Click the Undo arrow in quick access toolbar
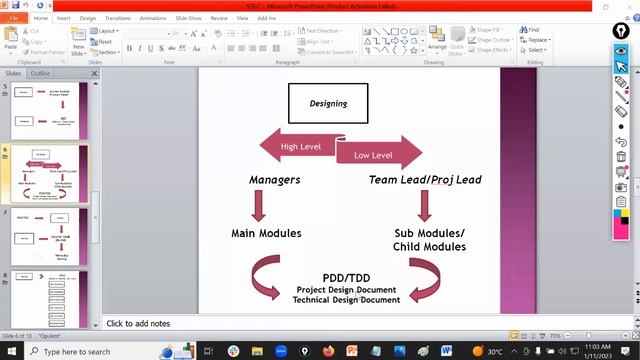The image size is (640, 360). pyautogui.click(x=26, y=5)
